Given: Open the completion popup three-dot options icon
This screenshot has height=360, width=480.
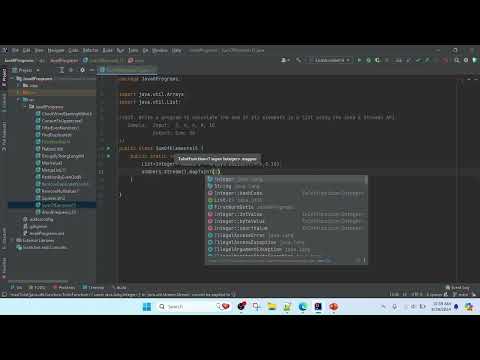Looking at the screenshot, I should [364, 260].
